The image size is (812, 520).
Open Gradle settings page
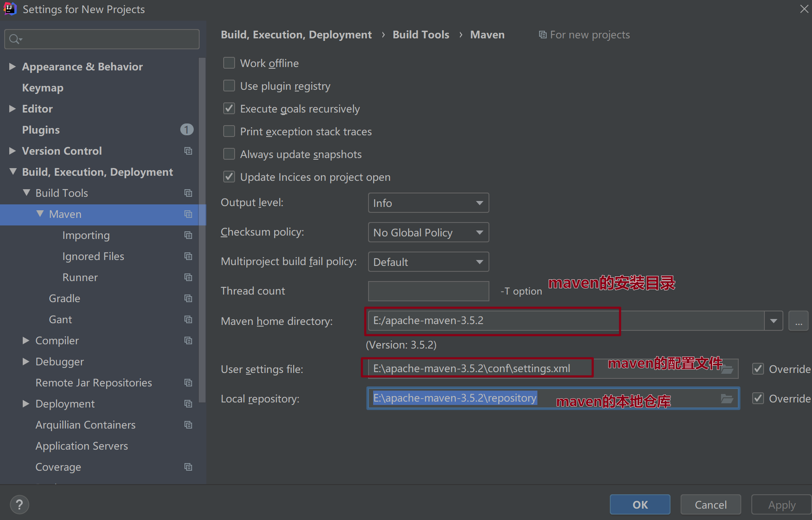[64, 298]
